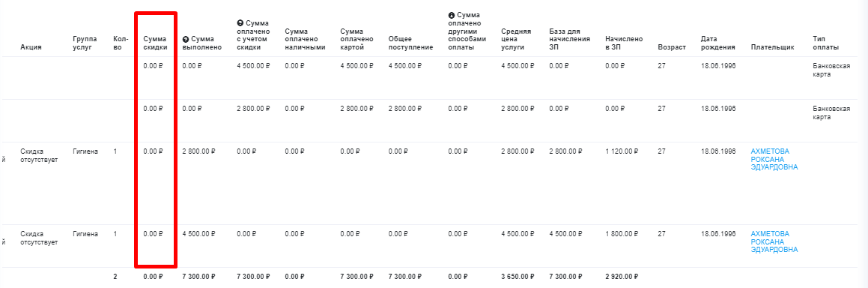Open АХМЕТОВА РОКСАНА link in the 1 120.00 ₽ row
This screenshot has height=288, width=868.
click(x=774, y=159)
